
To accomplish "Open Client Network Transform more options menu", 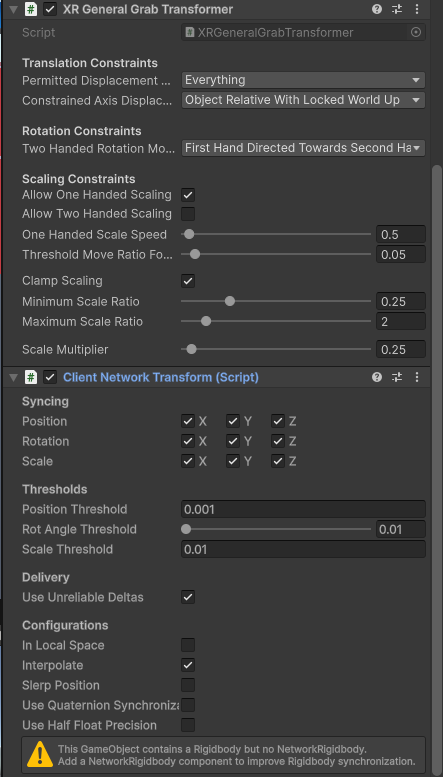I will 417,378.
